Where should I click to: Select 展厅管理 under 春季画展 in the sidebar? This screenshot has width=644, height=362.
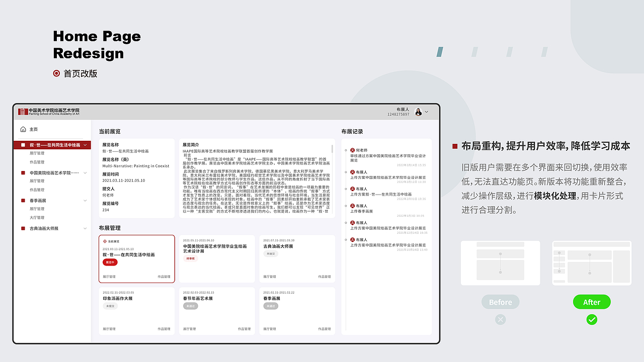(37, 209)
